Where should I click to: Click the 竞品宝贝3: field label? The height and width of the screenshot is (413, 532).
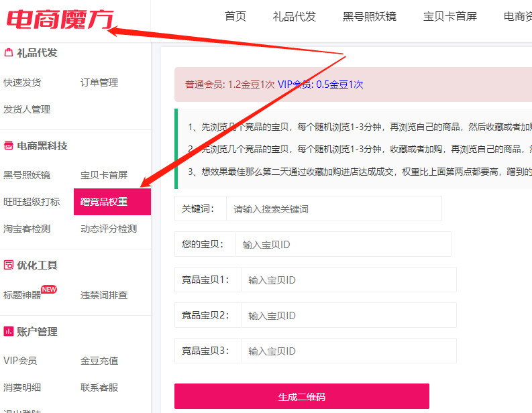pos(205,351)
